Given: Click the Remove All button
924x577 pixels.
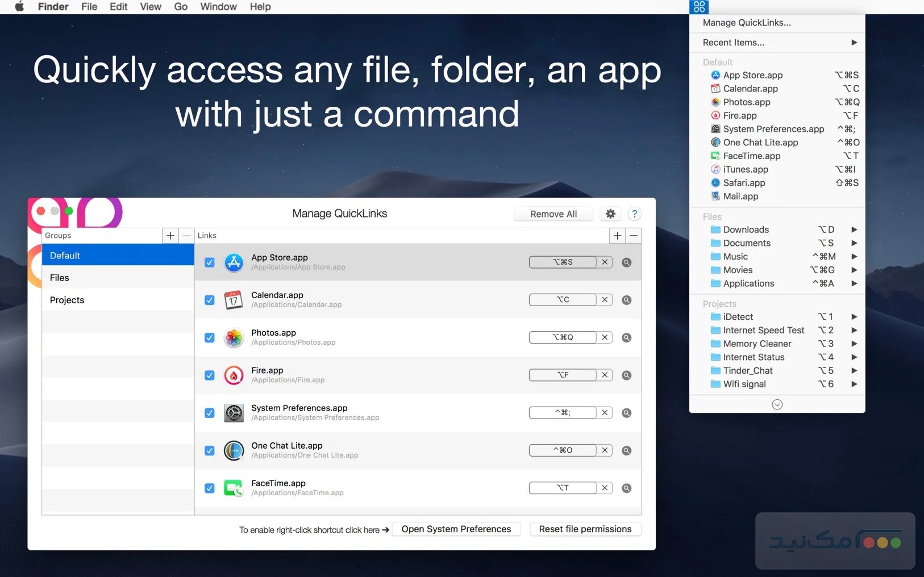Looking at the screenshot, I should 553,214.
